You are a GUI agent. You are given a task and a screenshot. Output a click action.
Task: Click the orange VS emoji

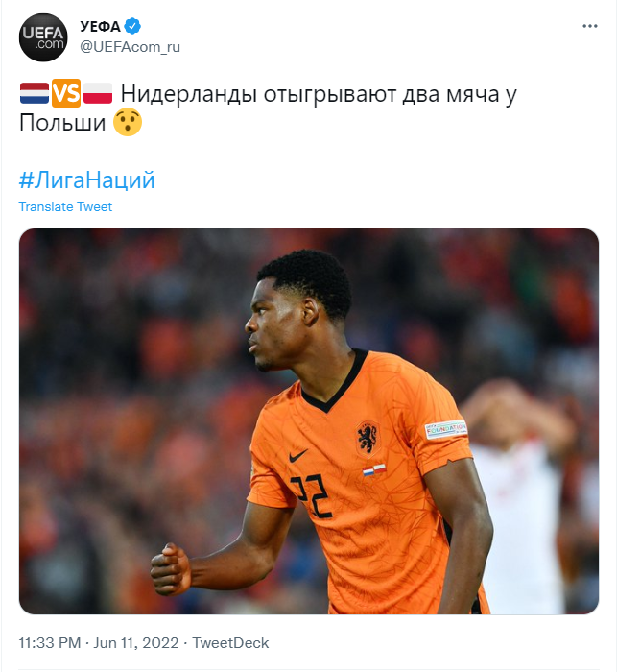point(66,93)
